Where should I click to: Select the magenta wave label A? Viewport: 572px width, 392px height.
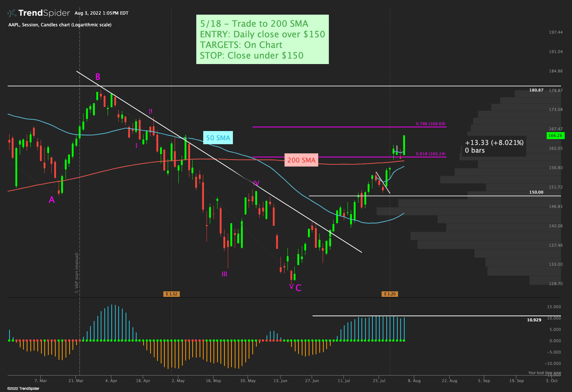[52, 200]
